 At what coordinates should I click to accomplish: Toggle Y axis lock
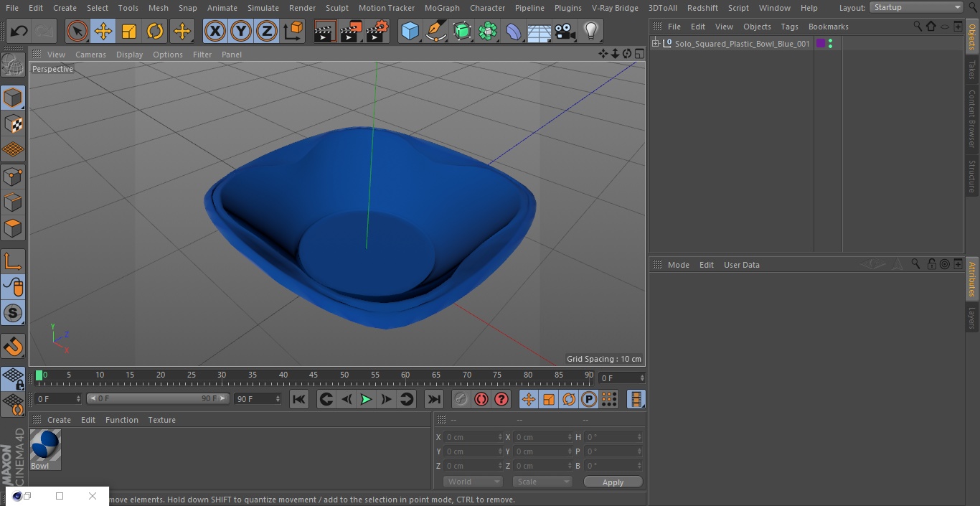(241, 31)
